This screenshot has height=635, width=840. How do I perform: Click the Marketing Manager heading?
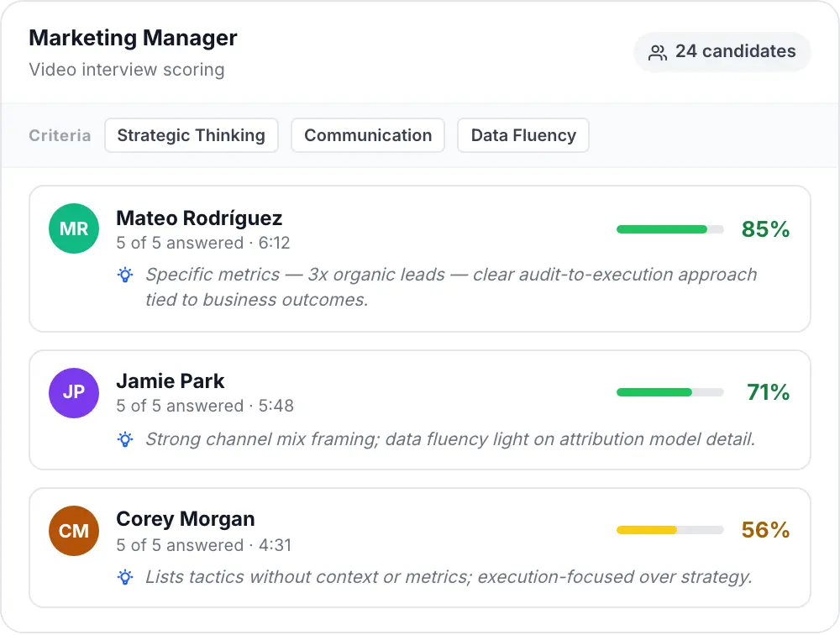coord(133,38)
